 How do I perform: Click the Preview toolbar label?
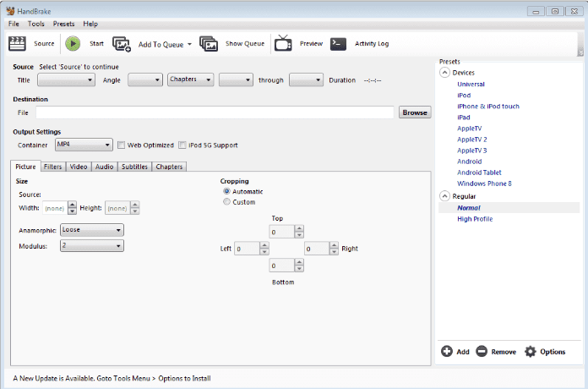click(311, 44)
